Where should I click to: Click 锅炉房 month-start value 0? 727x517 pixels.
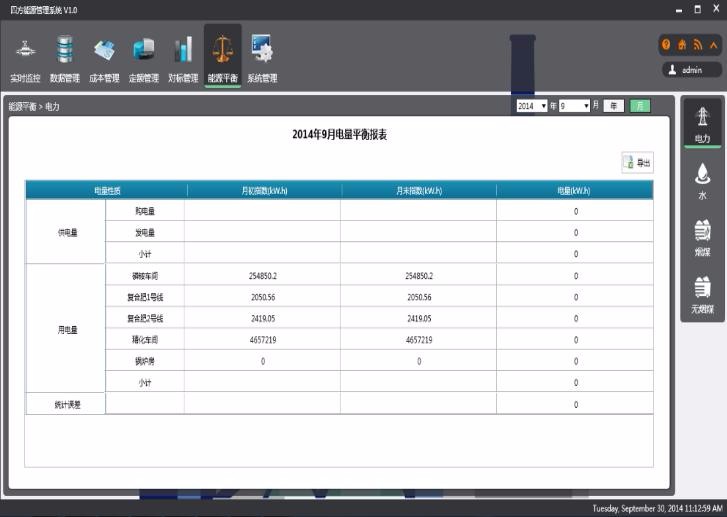click(263, 361)
